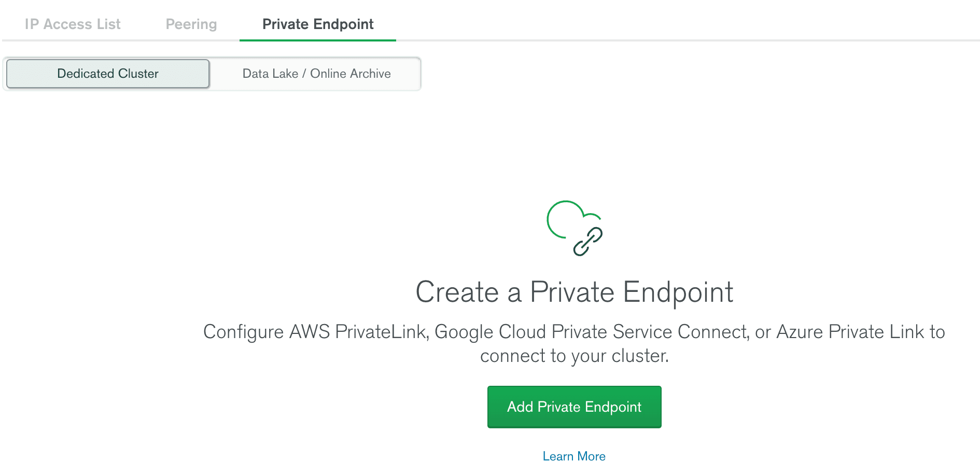Follow the blue Learn More hyperlink
Image resolution: width=980 pixels, height=476 pixels.
574,456
